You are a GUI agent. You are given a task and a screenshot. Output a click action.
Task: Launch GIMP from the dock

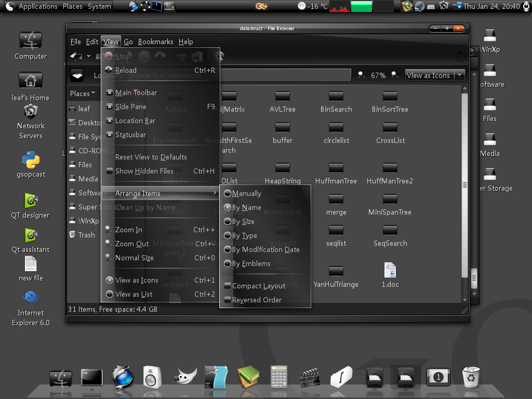185,376
